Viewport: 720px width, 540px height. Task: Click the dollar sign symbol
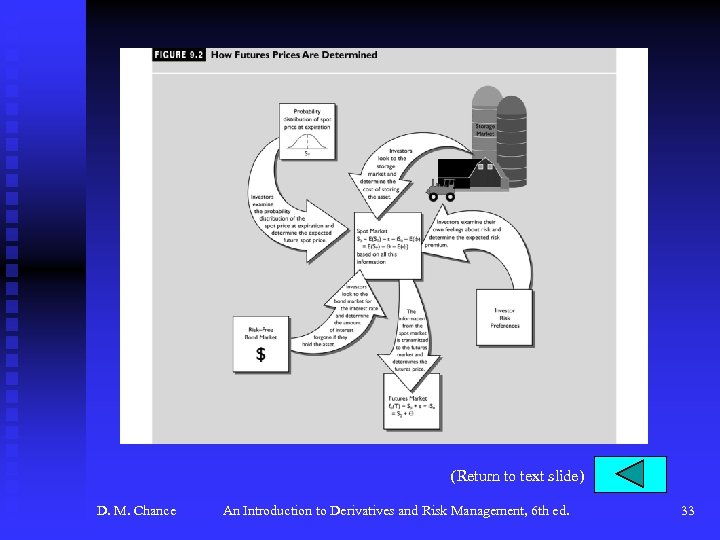pos(260,354)
